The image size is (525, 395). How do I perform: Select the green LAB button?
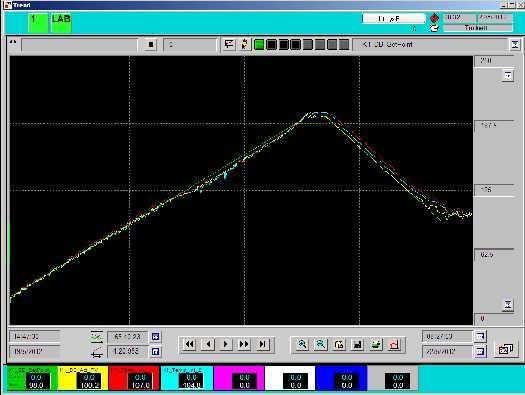[x=61, y=23]
